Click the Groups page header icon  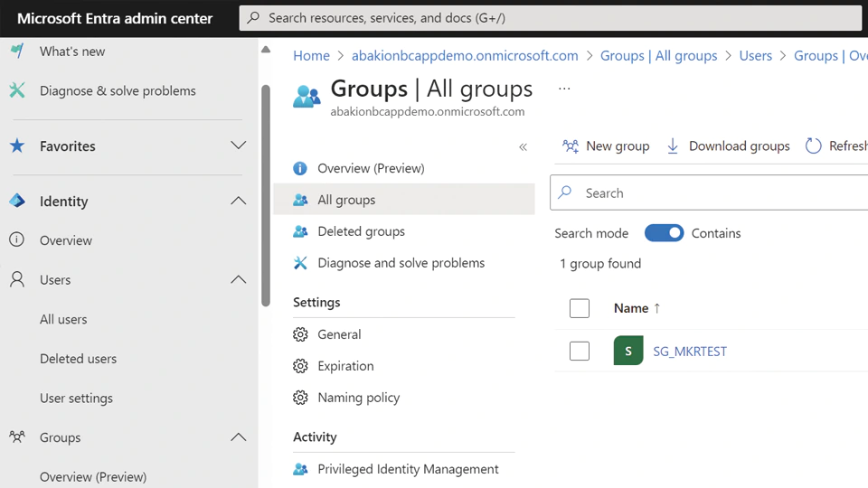(307, 97)
